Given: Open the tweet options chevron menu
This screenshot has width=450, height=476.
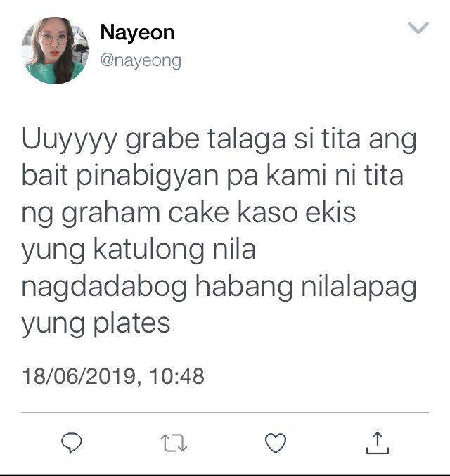Looking at the screenshot, I should (418, 28).
